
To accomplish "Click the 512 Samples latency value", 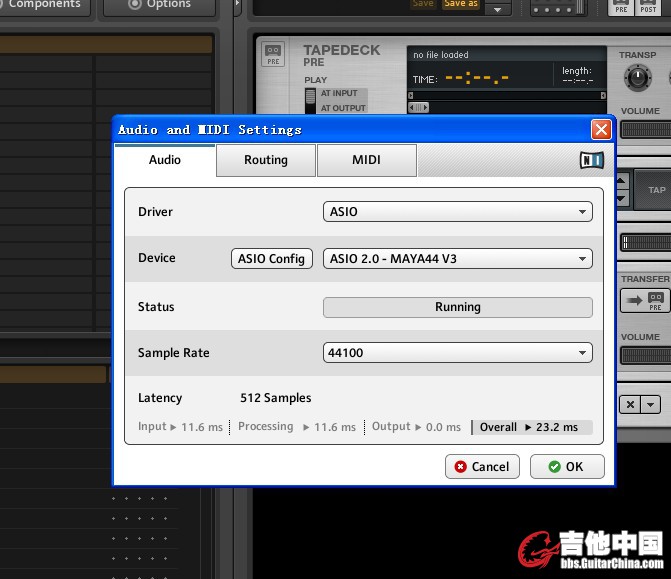I will (x=276, y=398).
